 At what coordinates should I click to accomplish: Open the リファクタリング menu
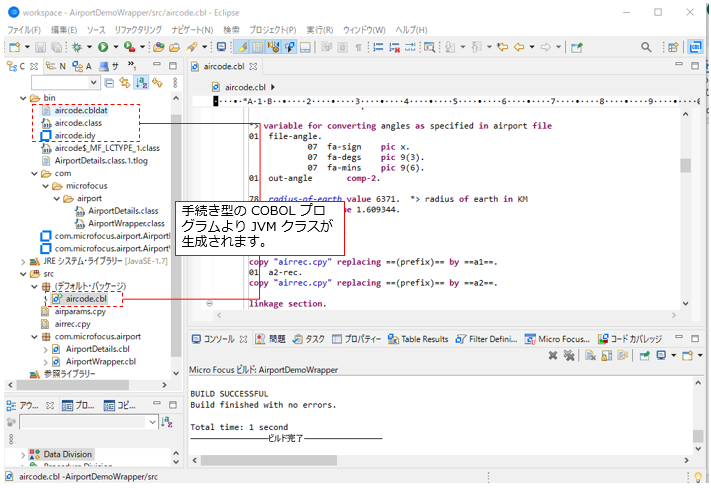138,30
